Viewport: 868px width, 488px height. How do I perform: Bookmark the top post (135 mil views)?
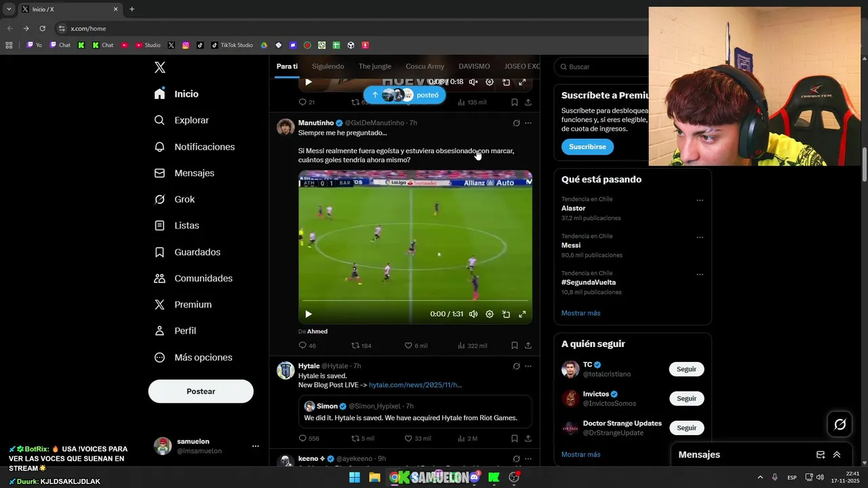tap(515, 102)
